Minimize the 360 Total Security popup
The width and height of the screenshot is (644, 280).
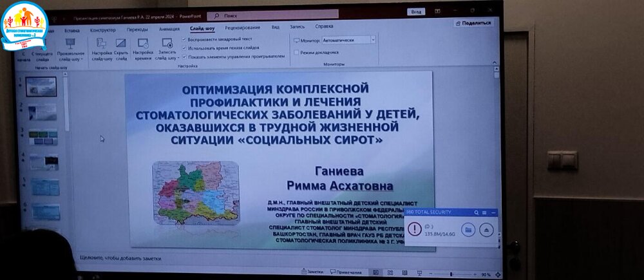[493, 212]
